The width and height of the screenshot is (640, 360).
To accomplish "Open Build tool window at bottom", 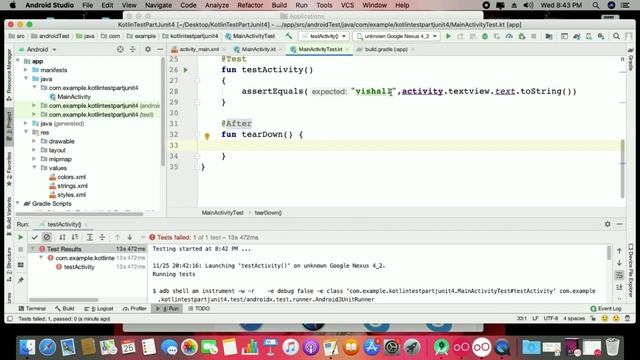I will coord(64,309).
